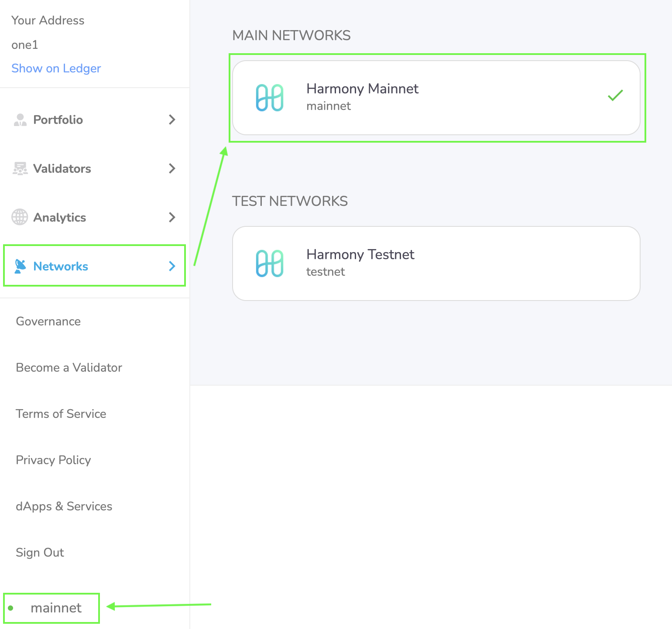
Task: Click the Show on Ledger link
Action: 56,68
